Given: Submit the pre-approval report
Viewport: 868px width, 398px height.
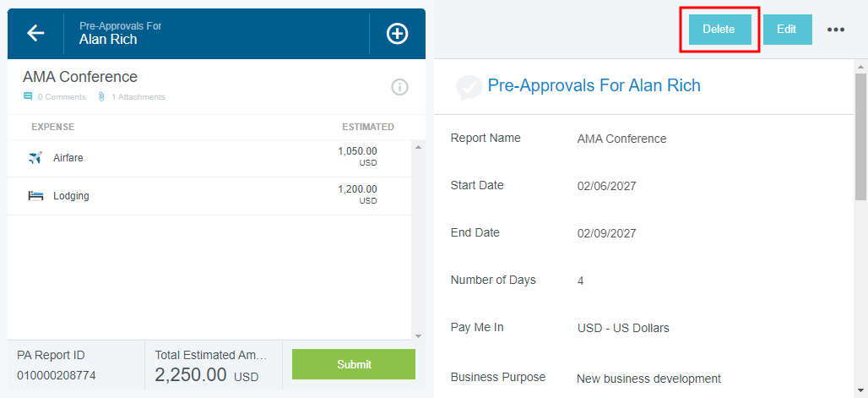Looking at the screenshot, I should point(354,364).
